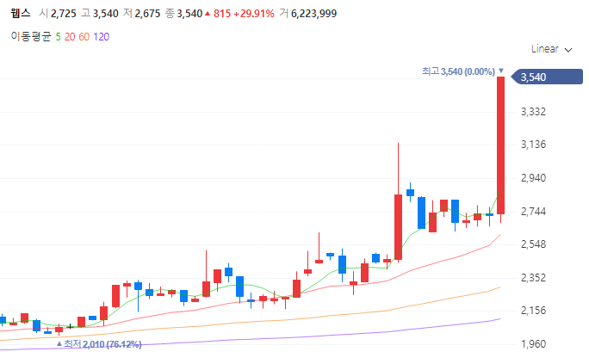This screenshot has width=589, height=364.
Task: Click the 2,940 axis price label
Action: pos(533,178)
